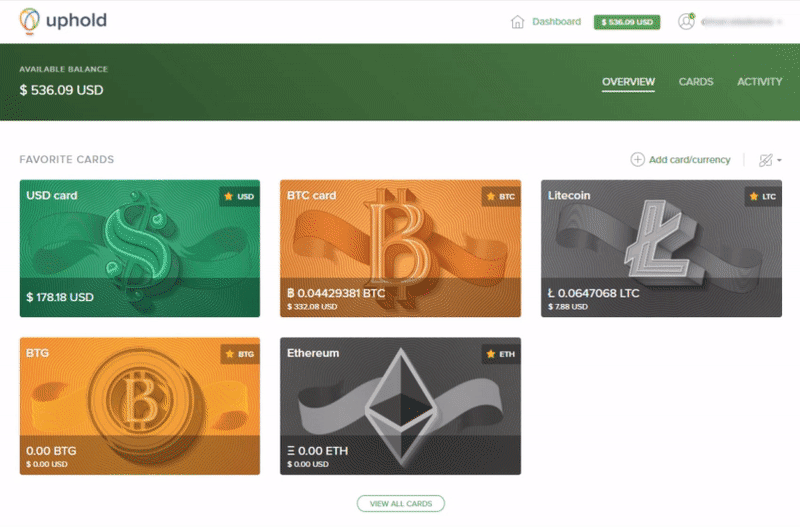Click the View All Cards button
800x527 pixels.
pos(401,504)
